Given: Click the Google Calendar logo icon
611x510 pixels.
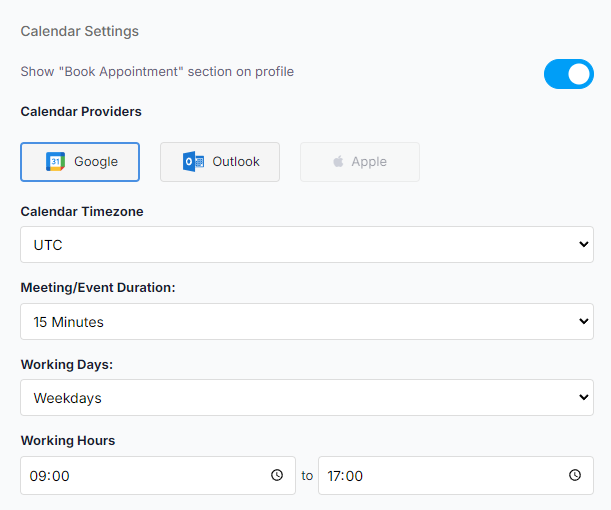Looking at the screenshot, I should click(x=56, y=162).
